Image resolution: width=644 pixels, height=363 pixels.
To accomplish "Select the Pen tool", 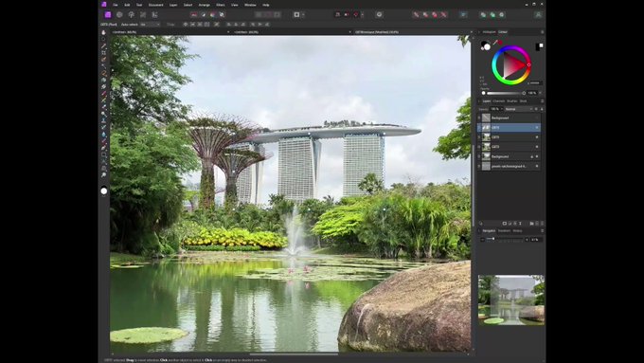I will click(x=103, y=148).
